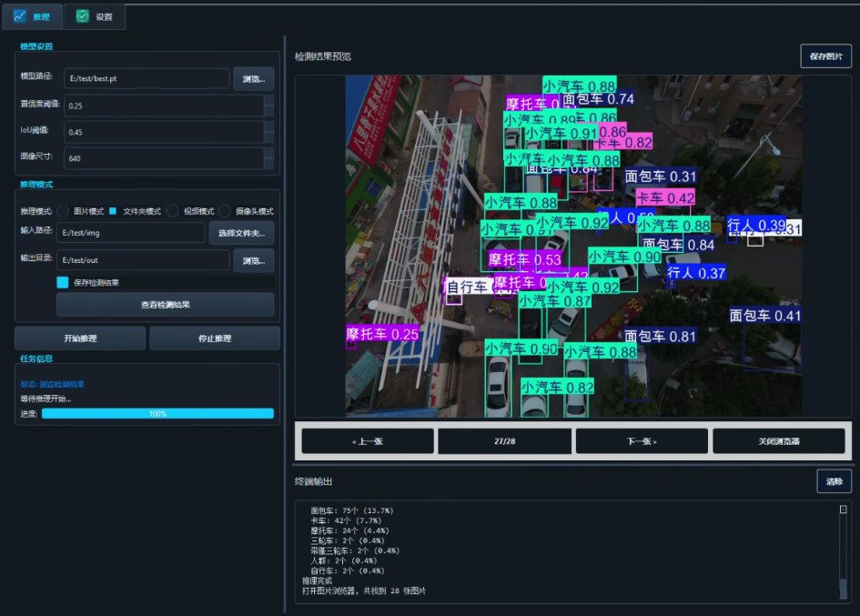This screenshot has height=616, width=860.
Task: Click the 置信度阈值 value field
Action: [x=164, y=106]
